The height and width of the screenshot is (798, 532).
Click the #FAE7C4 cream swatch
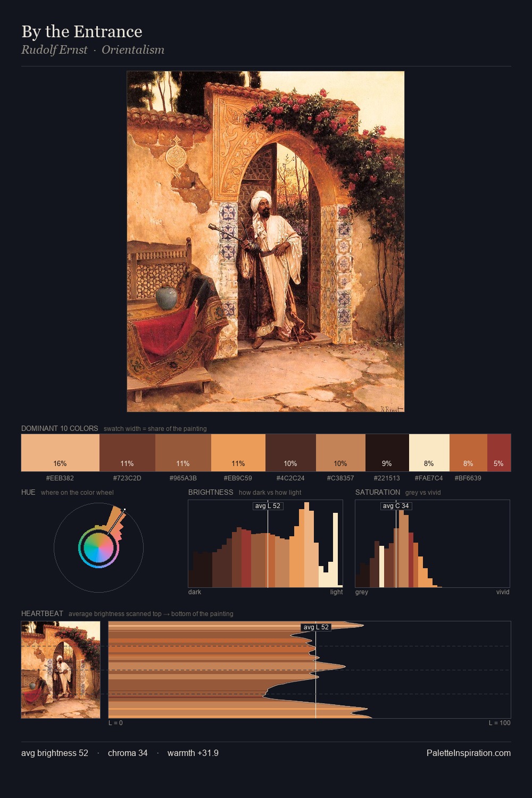click(x=429, y=453)
